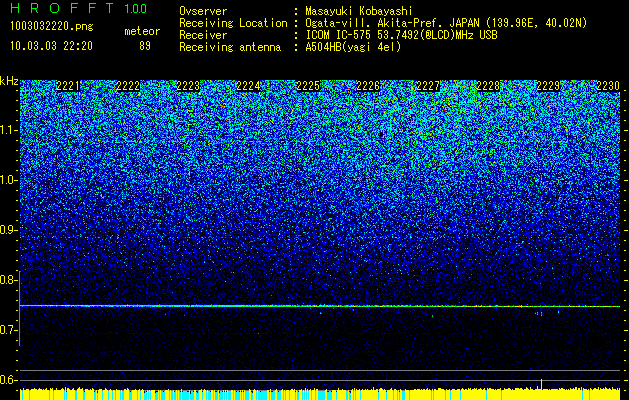This screenshot has width=629, height=400.
Task: Click the 'Receiving Location' field label
Action: [233, 23]
